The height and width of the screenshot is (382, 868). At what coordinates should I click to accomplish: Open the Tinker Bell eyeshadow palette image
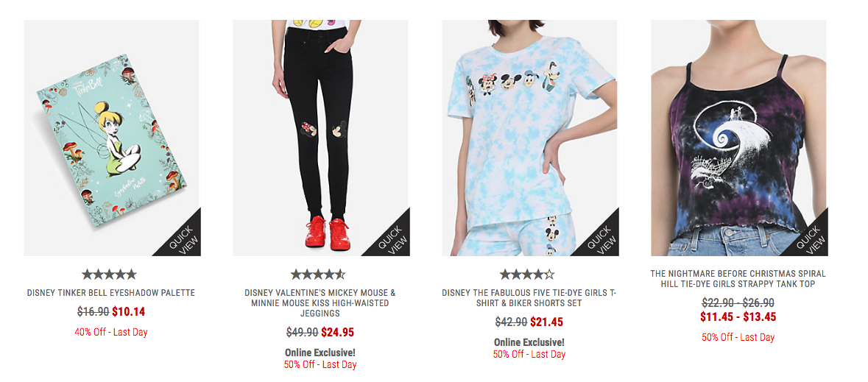click(111, 138)
